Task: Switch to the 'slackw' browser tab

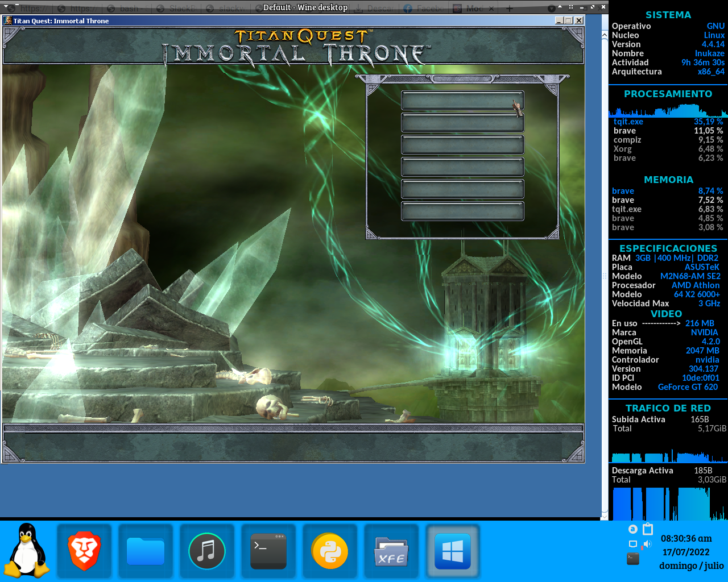Action: coord(226,8)
